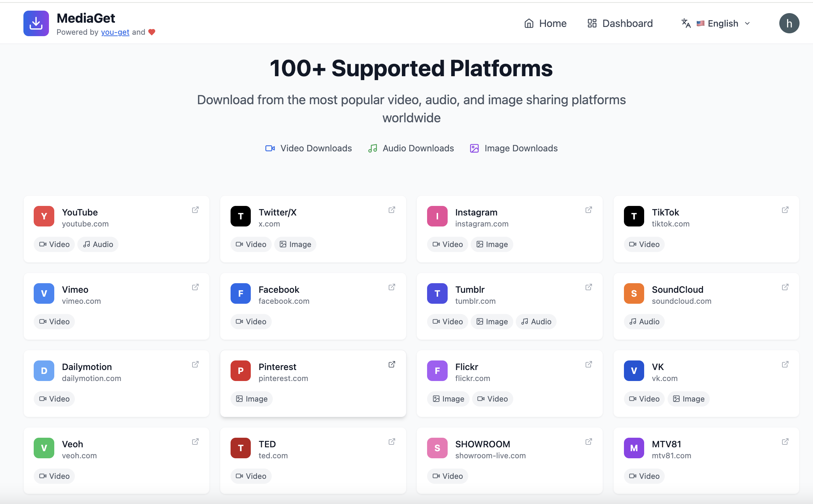Go to Home in navigation
Image resolution: width=813 pixels, height=504 pixels.
pos(545,23)
